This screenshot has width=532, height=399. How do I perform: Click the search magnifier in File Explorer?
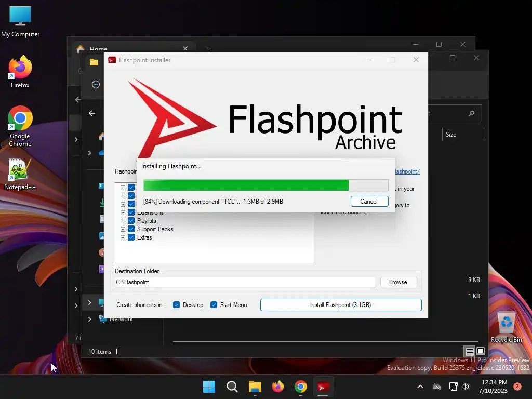[472, 113]
